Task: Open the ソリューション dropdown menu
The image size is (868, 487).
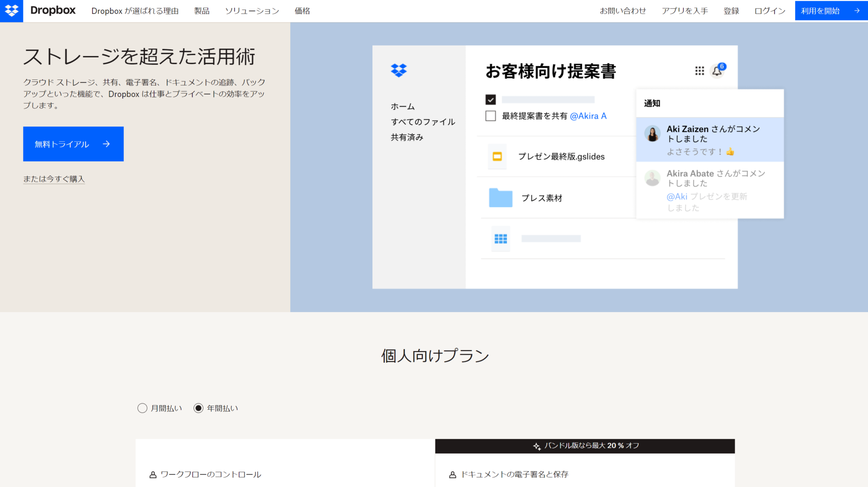Action: pos(251,11)
